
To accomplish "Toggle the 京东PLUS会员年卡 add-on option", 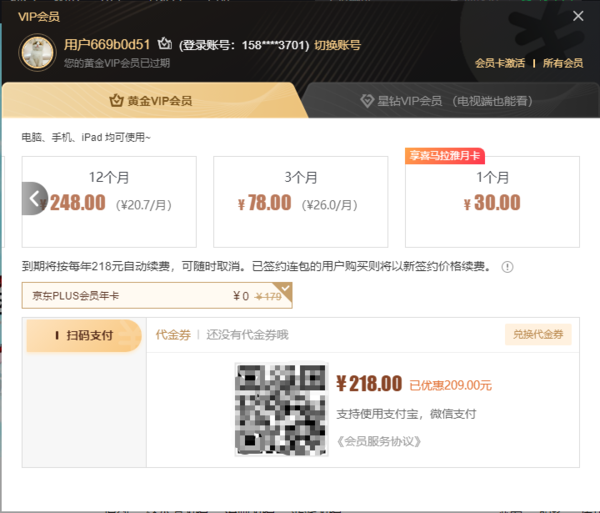I will click(x=157, y=296).
